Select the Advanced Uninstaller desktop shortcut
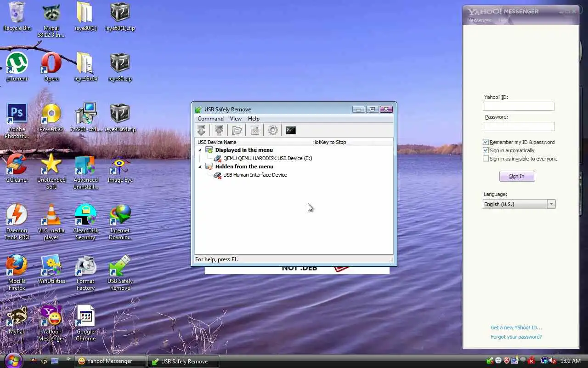The image size is (588, 368). click(x=85, y=171)
